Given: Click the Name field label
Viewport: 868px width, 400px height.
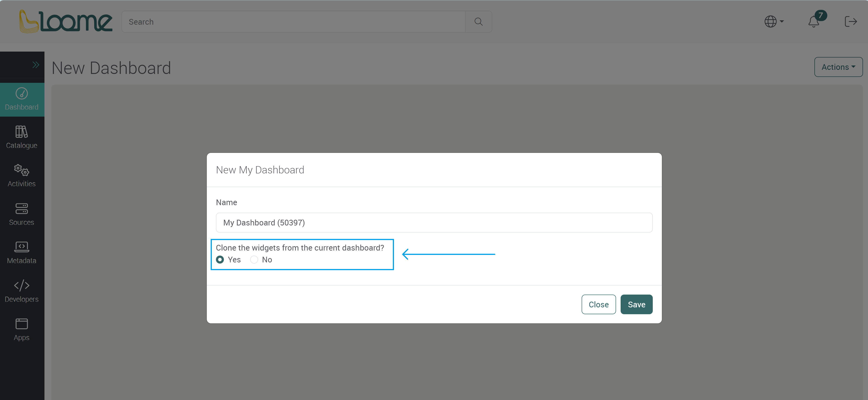Looking at the screenshot, I should (x=226, y=202).
